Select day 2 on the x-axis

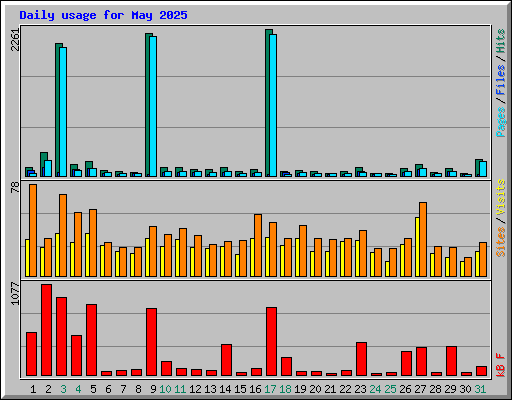click(48, 389)
